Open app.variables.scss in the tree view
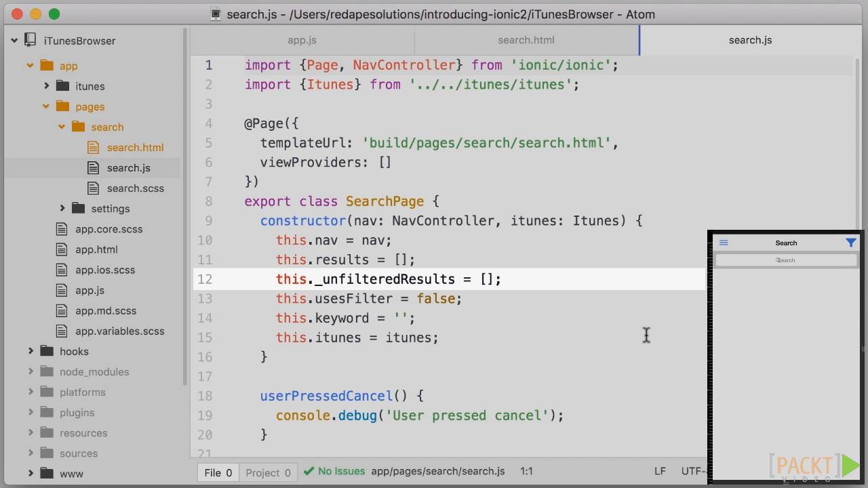 tap(120, 331)
